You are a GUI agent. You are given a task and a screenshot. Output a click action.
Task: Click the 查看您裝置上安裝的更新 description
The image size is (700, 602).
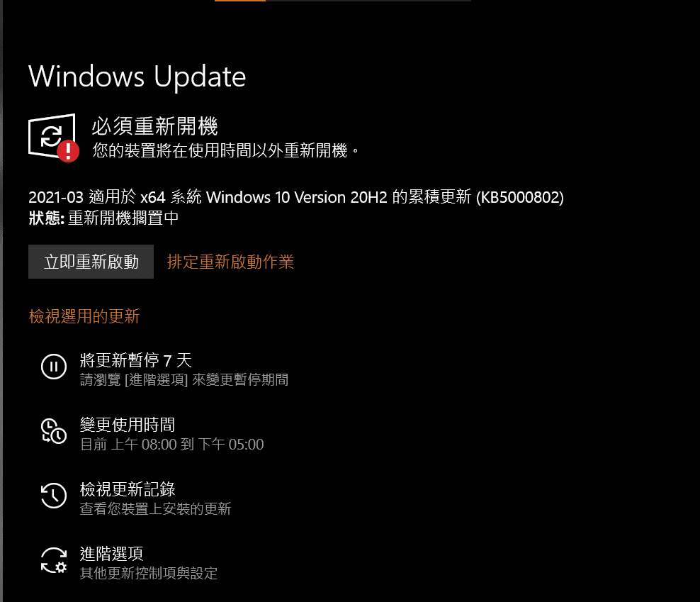point(155,508)
